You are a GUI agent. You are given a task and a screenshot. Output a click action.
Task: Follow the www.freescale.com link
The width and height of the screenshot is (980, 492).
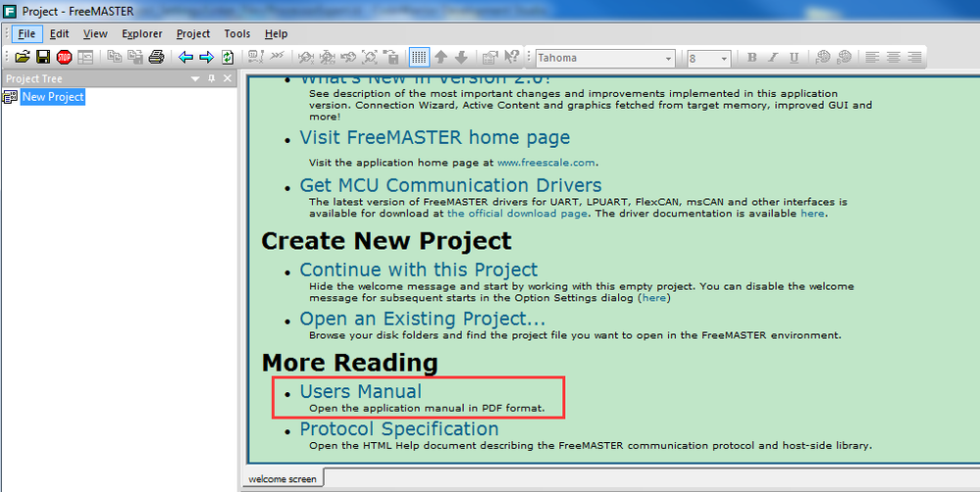(545, 163)
